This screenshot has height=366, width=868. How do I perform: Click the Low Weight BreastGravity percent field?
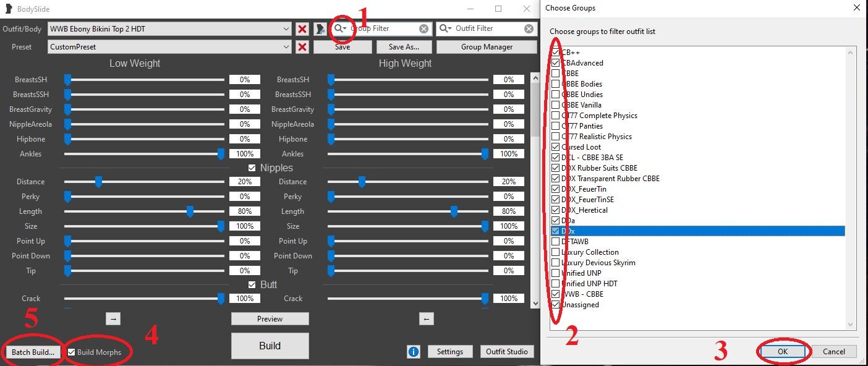(245, 109)
